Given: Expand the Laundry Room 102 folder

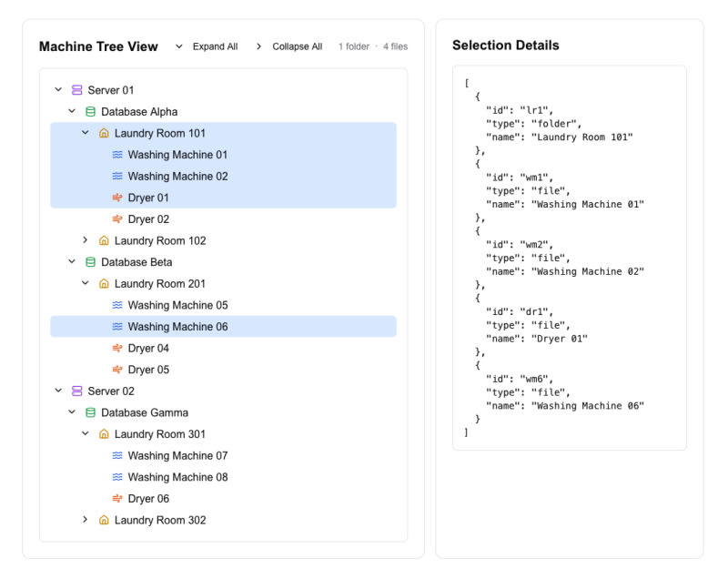Looking at the screenshot, I should point(86,240).
